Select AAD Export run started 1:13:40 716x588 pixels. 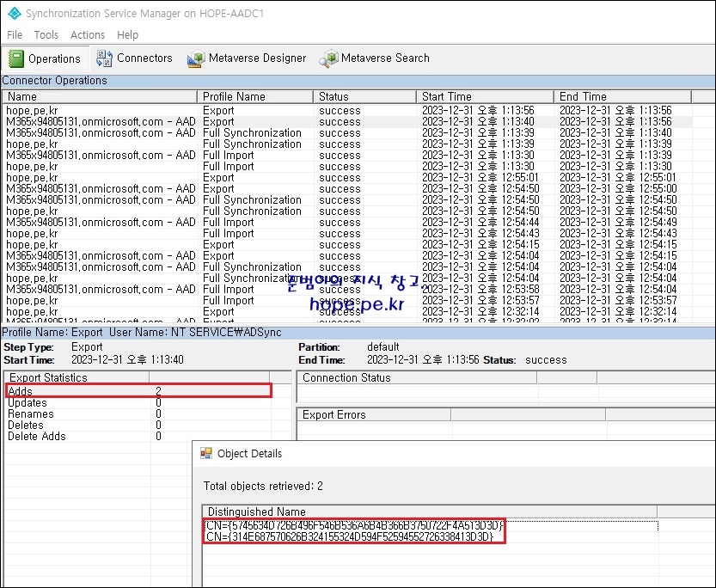pyautogui.click(x=348, y=122)
